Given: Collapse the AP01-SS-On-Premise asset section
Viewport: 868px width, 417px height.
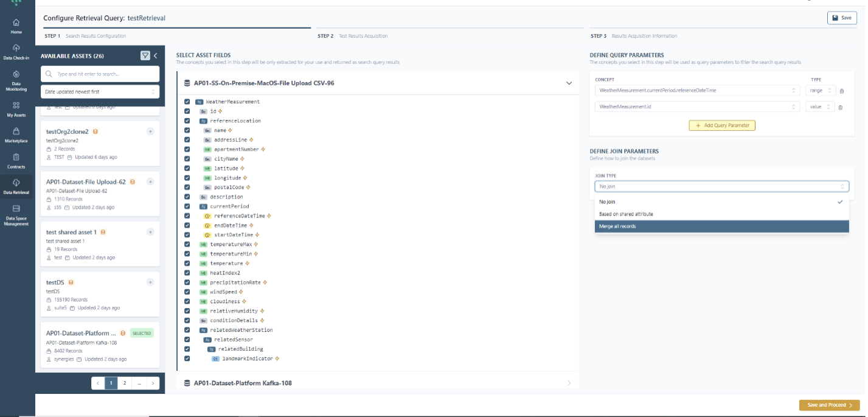Looking at the screenshot, I should coord(569,83).
